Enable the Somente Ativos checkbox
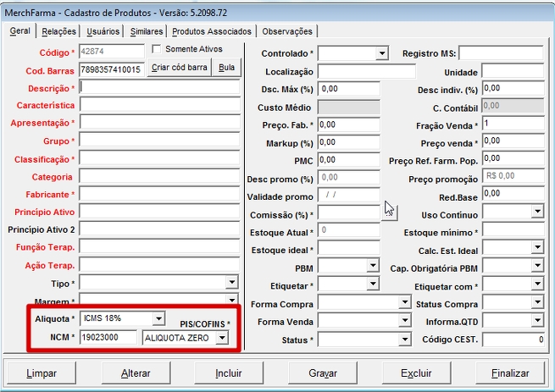Viewport: 555px width, 392px height. (157, 50)
